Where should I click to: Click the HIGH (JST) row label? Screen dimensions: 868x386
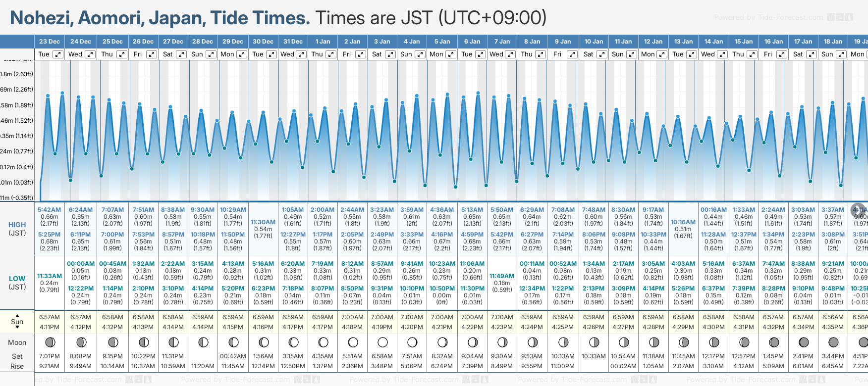click(x=17, y=229)
